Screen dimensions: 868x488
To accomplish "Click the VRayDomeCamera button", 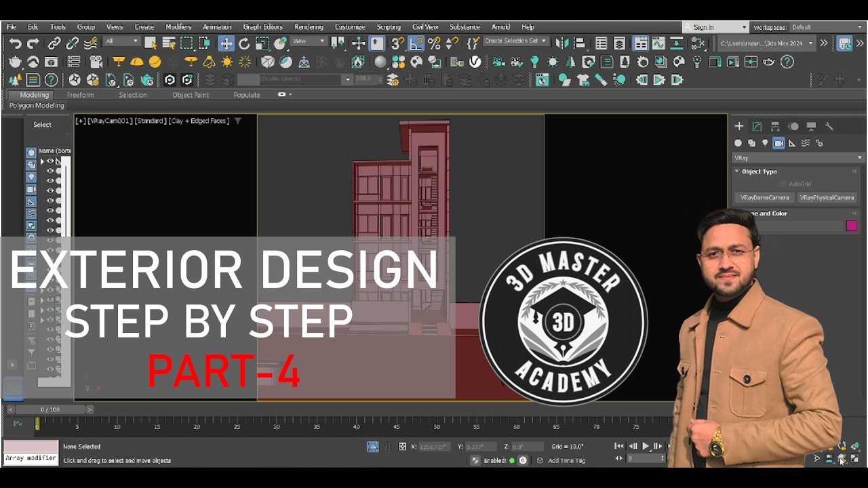I will click(764, 198).
